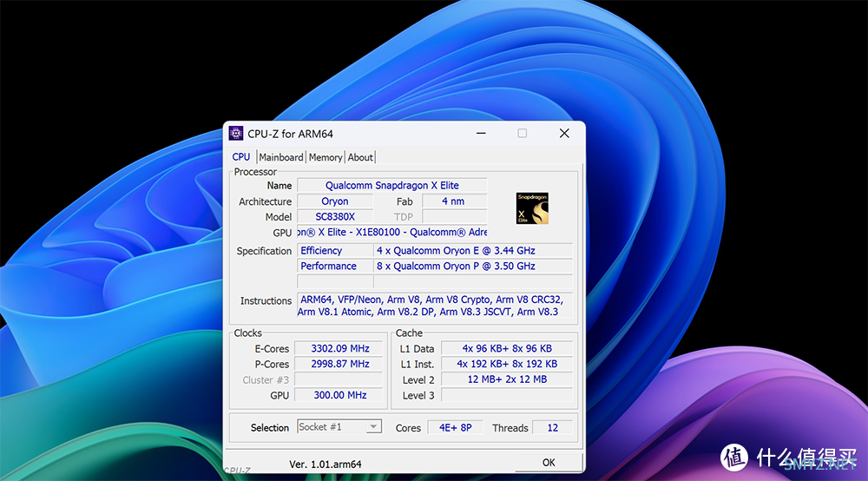Open the About tab
The height and width of the screenshot is (481, 868).
360,157
